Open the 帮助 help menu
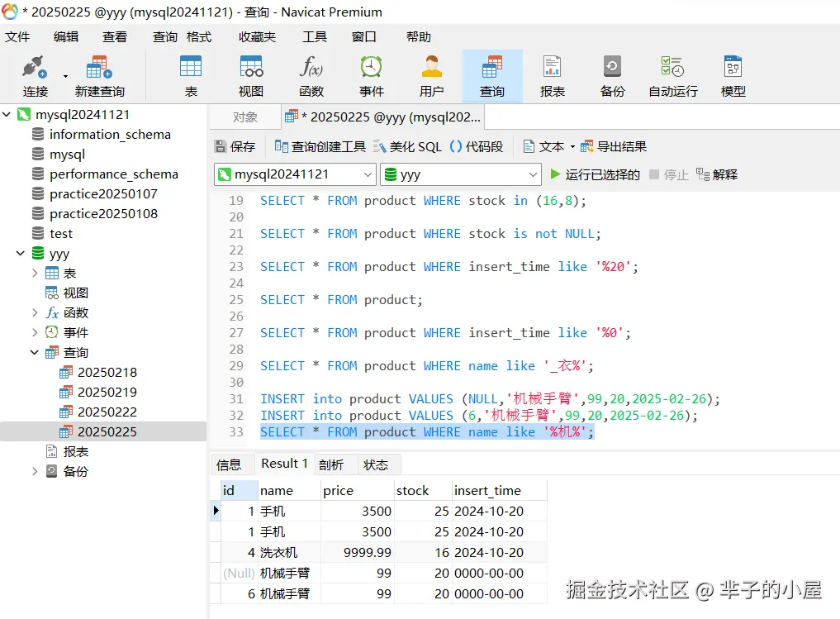The image size is (840, 619). click(x=419, y=37)
